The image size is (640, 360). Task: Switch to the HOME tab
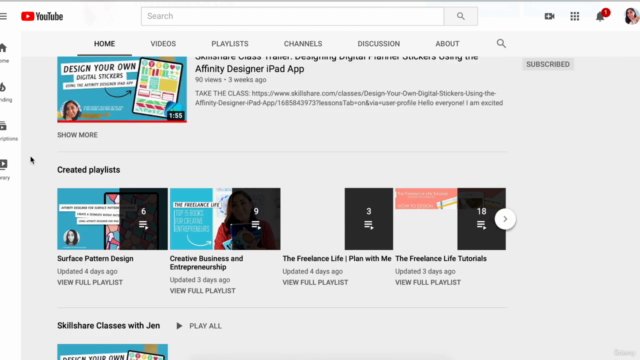tap(104, 44)
